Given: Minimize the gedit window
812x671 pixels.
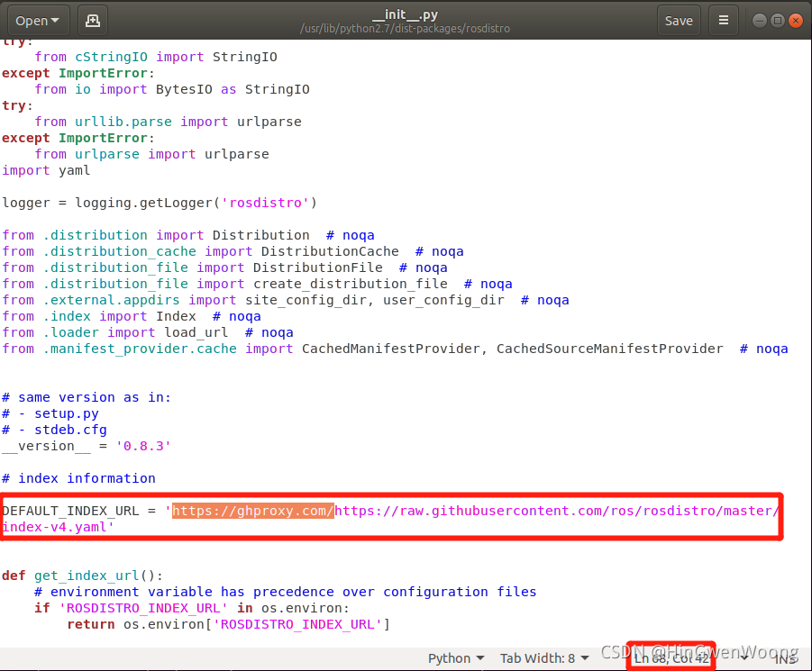Looking at the screenshot, I should [x=760, y=21].
